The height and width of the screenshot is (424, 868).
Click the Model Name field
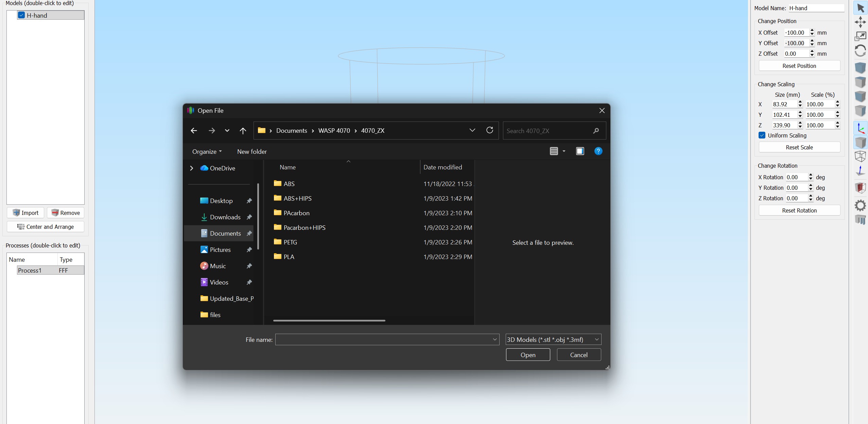[x=816, y=8]
